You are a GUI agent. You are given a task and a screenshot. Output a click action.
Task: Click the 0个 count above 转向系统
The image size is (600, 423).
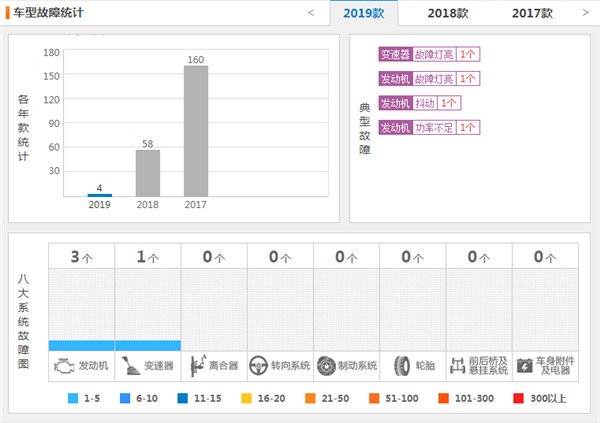[x=280, y=256]
